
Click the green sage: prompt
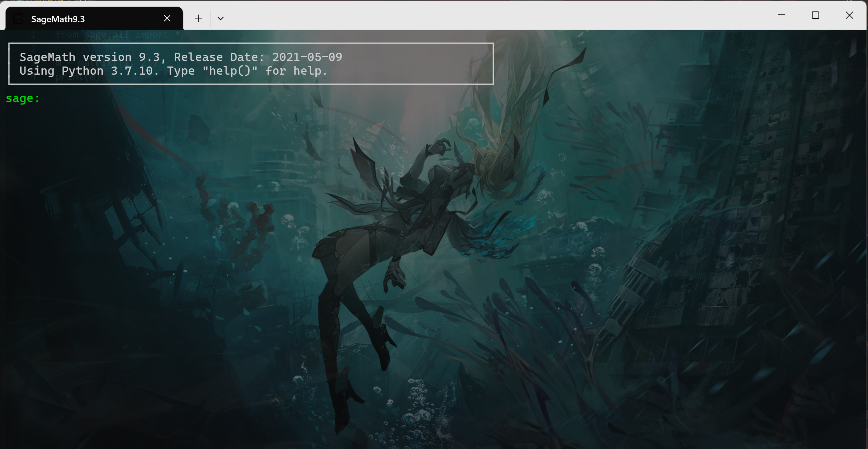point(23,98)
